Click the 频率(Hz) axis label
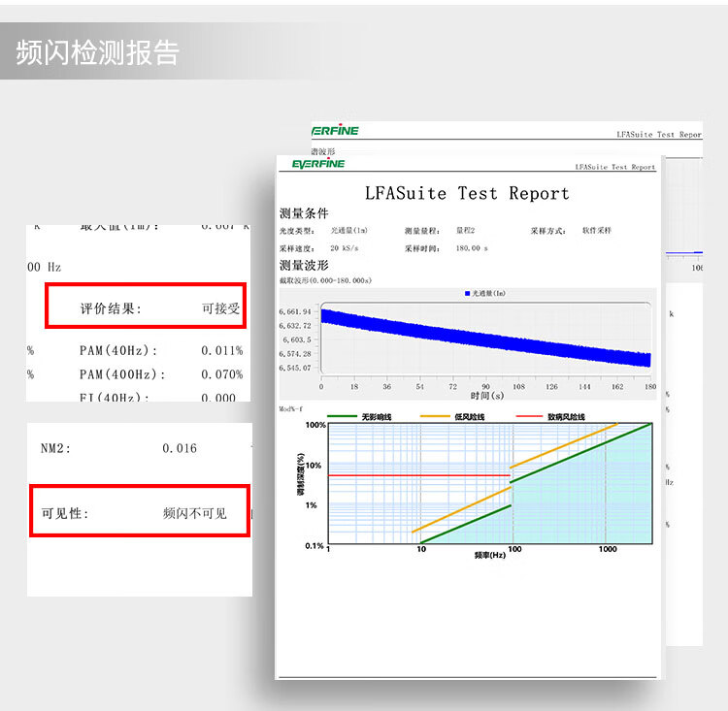Image resolution: width=728 pixels, height=711 pixels. pyautogui.click(x=489, y=556)
